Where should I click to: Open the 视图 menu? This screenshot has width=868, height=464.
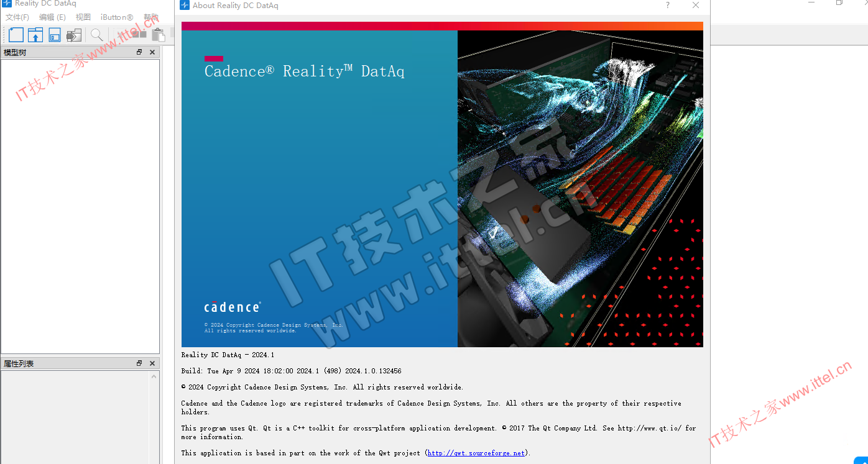point(83,17)
